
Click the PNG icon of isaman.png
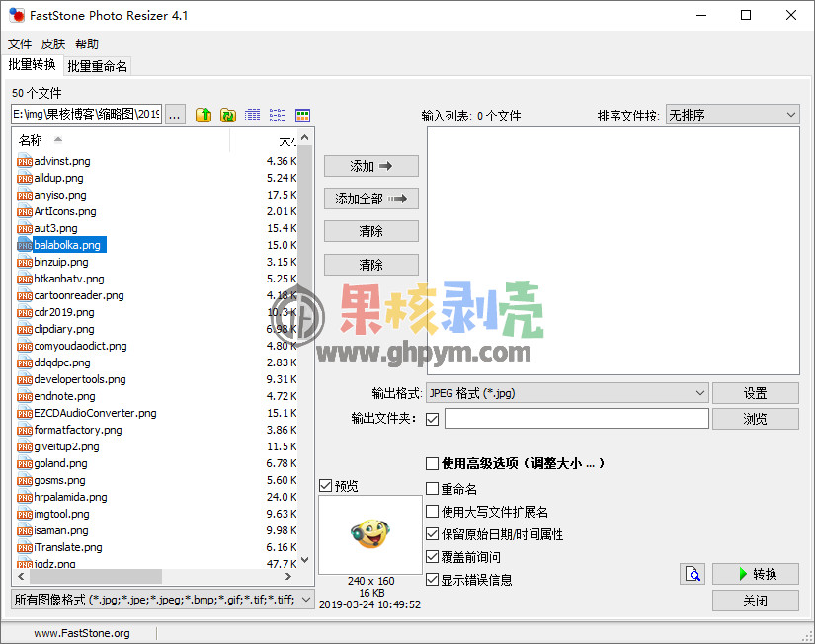(x=25, y=531)
